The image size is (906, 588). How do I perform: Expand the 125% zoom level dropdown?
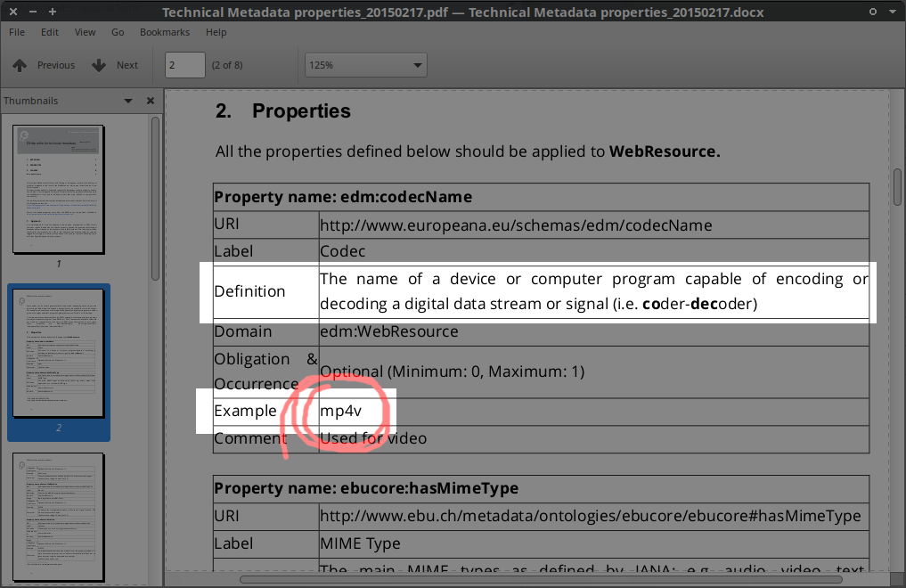pyautogui.click(x=418, y=65)
